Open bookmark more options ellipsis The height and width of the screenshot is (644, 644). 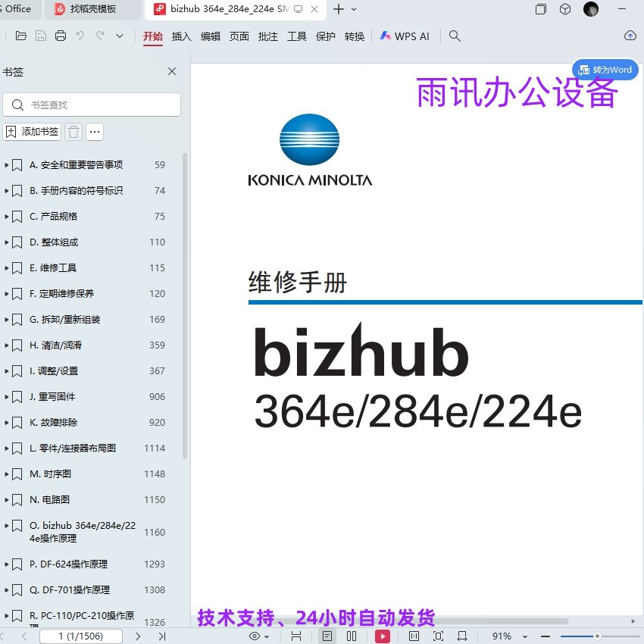(95, 132)
